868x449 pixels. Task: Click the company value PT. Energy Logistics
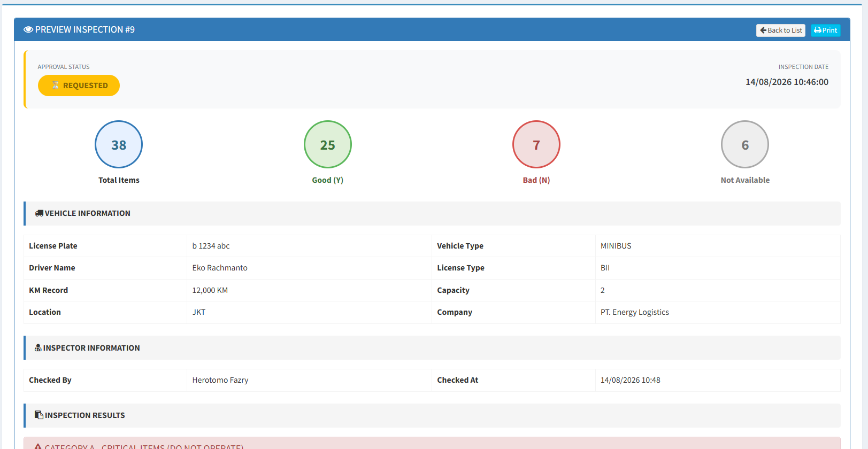634,312
